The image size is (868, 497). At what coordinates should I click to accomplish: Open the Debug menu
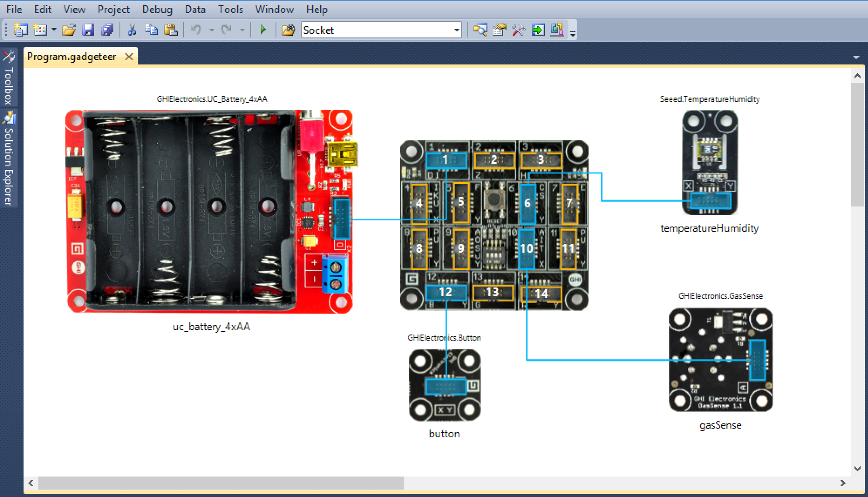pos(157,9)
